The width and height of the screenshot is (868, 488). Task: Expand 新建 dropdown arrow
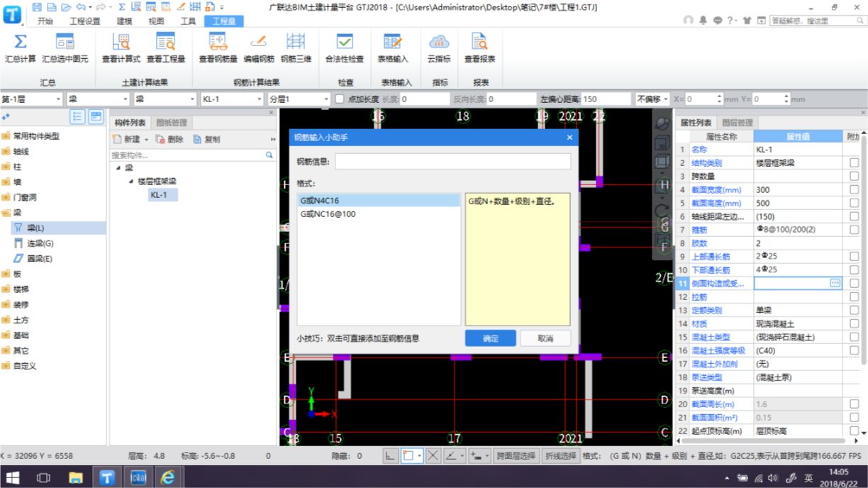(146, 140)
